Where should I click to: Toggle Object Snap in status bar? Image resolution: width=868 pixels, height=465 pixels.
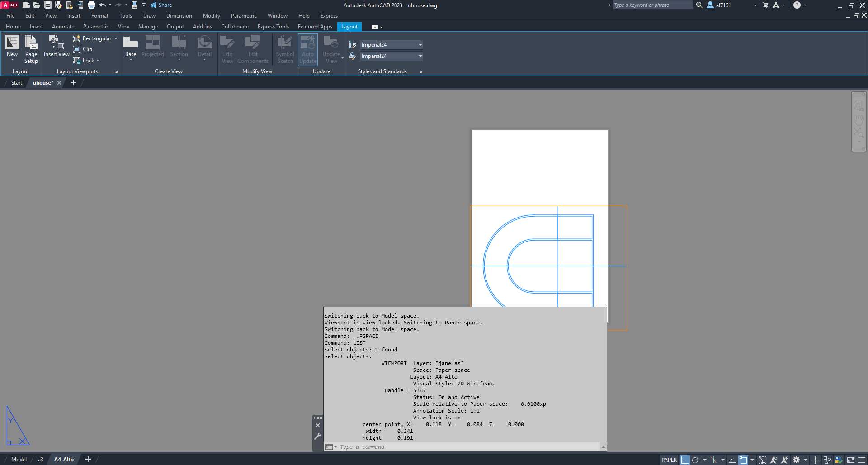pyautogui.click(x=743, y=460)
